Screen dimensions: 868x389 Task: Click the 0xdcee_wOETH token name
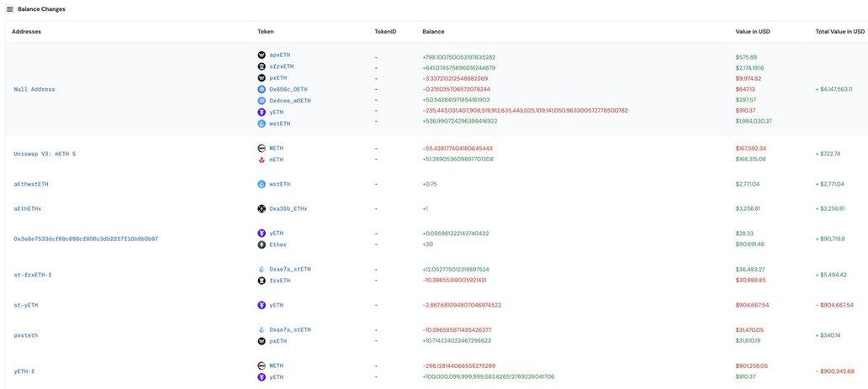click(x=290, y=101)
